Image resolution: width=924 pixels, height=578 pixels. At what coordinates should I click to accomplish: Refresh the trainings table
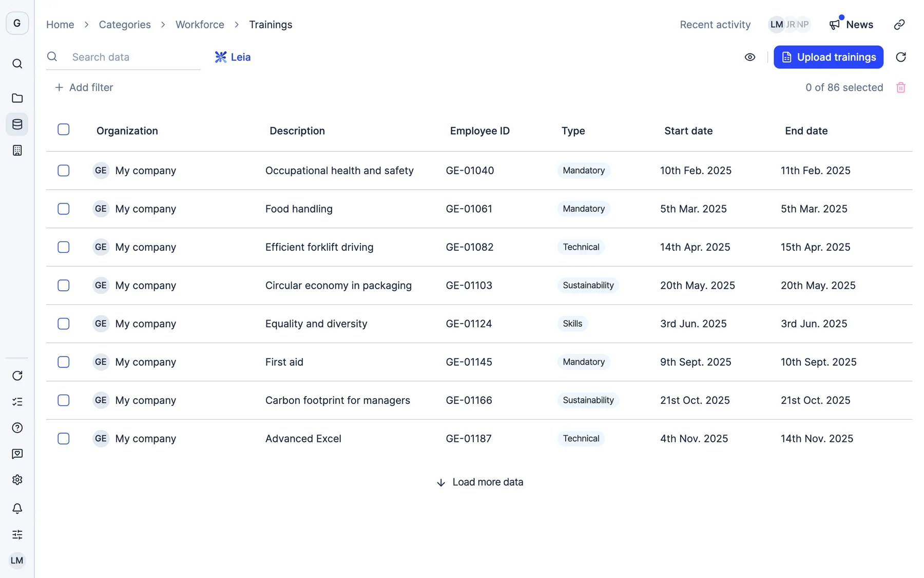[901, 57]
